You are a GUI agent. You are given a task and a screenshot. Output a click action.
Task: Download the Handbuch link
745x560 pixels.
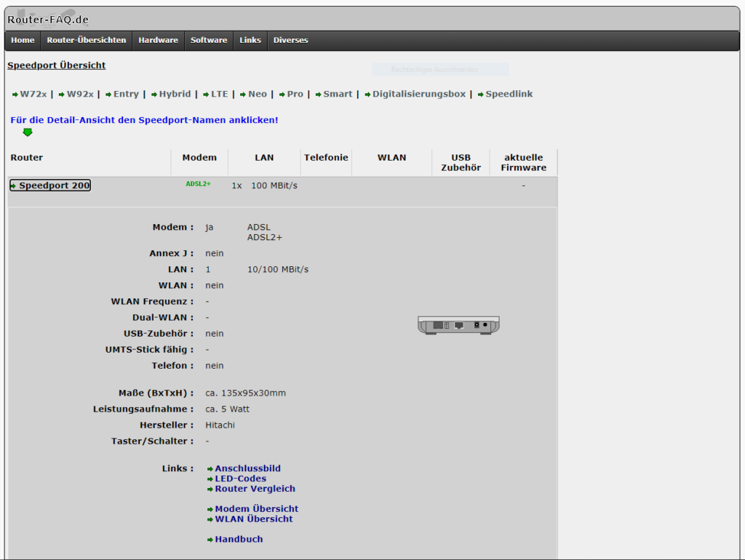tap(239, 540)
